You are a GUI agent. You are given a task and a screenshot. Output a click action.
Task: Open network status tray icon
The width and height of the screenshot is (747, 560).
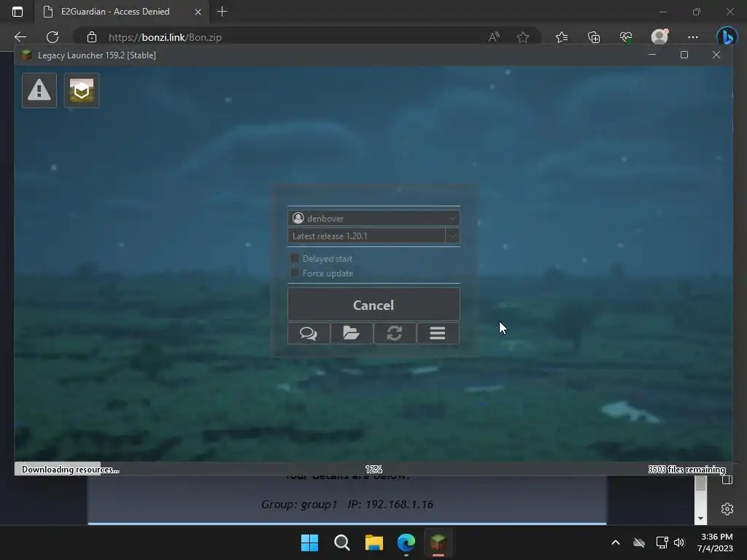click(662, 542)
